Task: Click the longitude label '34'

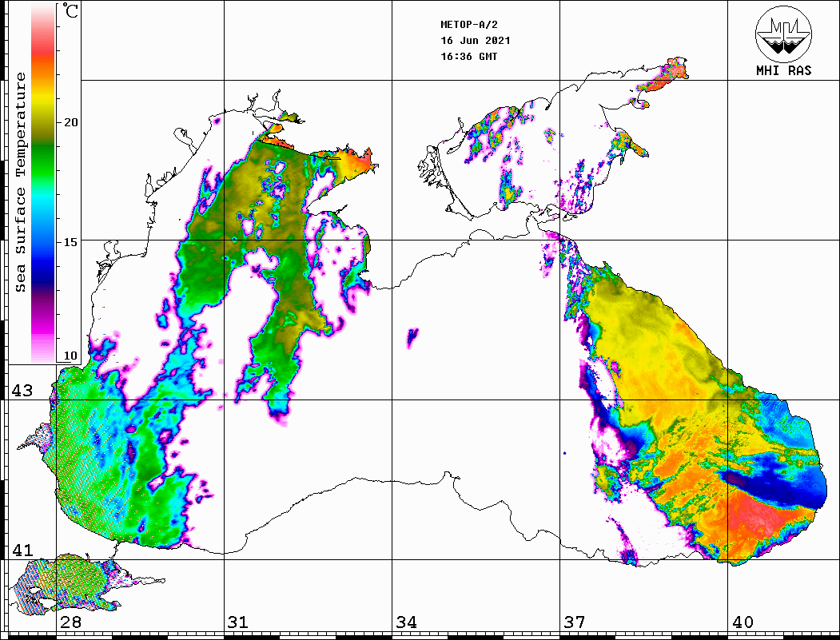Action: [407, 622]
